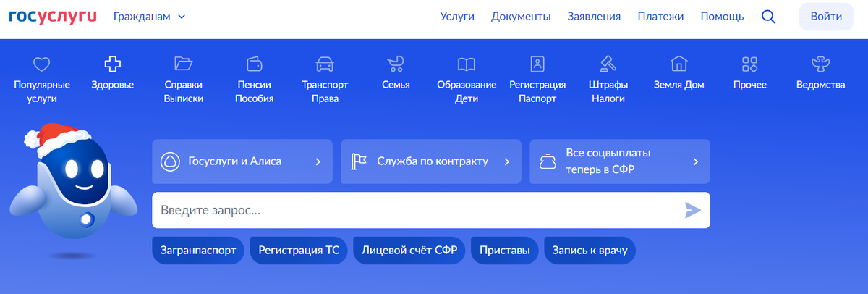This screenshot has width=868, height=294.
Task: Click the Служба по контракту text
Action: [433, 161]
